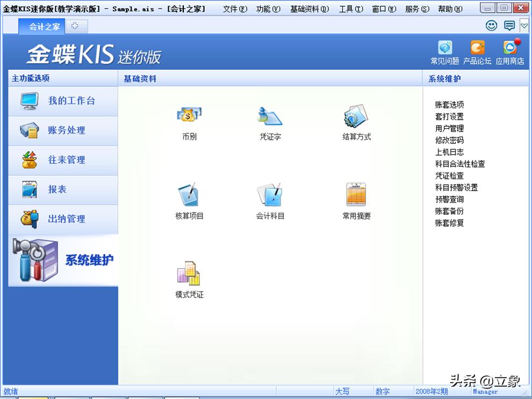The height and width of the screenshot is (399, 532).
Task: Open the 结算方式 settlement method icon
Action: (355, 115)
